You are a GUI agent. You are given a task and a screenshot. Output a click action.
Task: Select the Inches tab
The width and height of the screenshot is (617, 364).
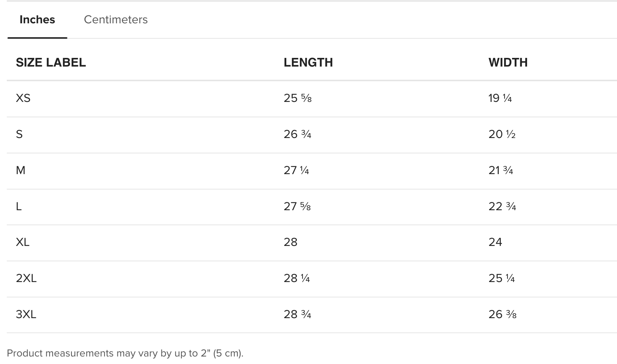coord(37,20)
